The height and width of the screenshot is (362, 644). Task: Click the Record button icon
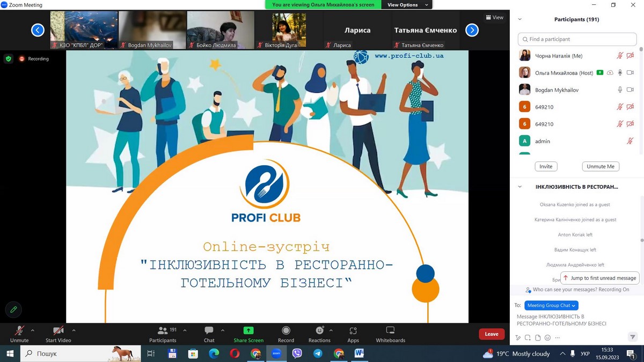click(x=286, y=331)
